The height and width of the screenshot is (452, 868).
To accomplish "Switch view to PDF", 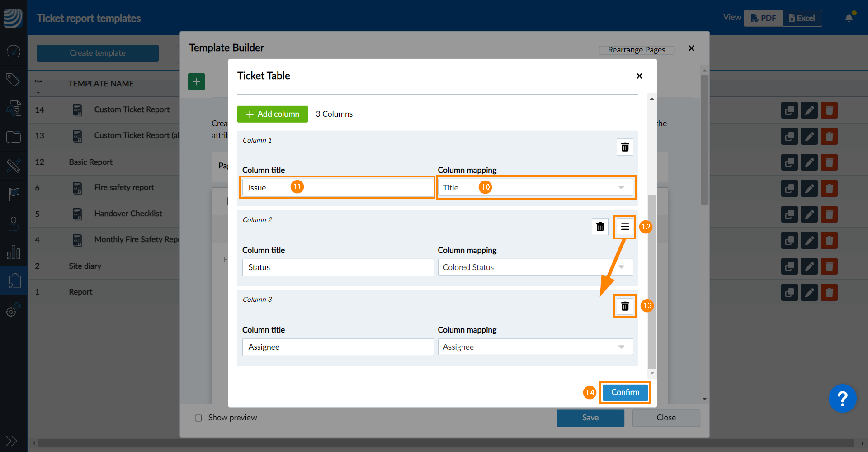I will [764, 18].
